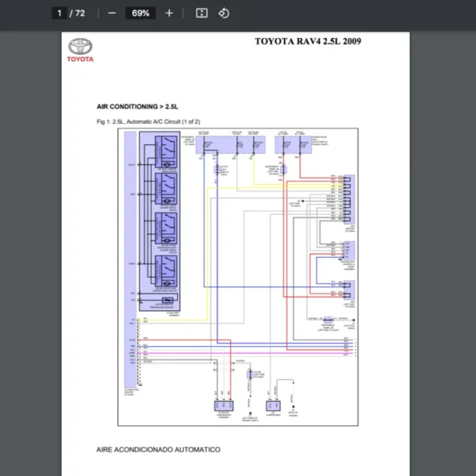Click the fit to page icon
Viewport: 476px width, 476px height.
click(x=202, y=13)
